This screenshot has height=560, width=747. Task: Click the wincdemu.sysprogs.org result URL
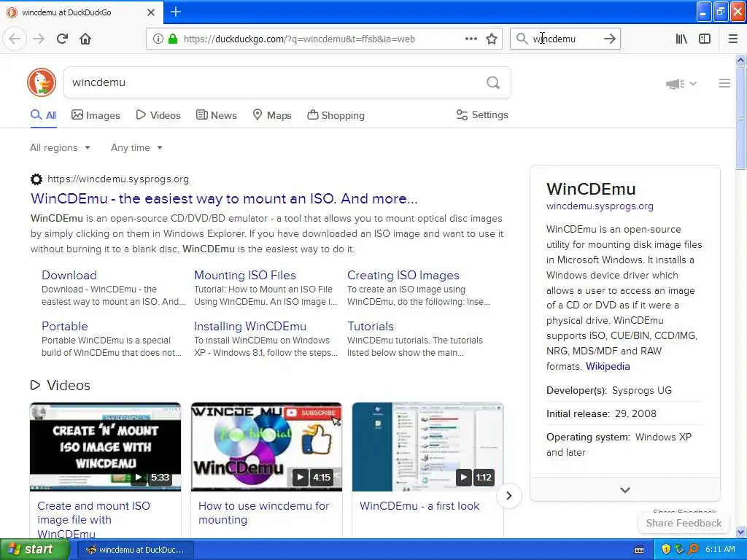[118, 179]
